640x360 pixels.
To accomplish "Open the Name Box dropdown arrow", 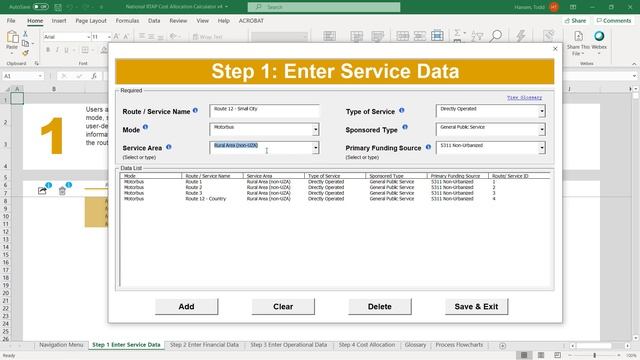I will click(x=40, y=76).
